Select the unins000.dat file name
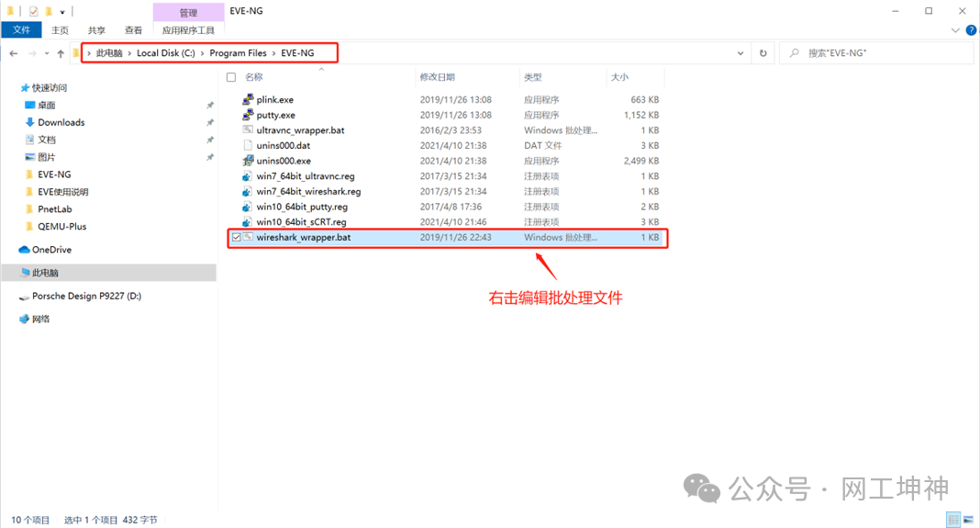Screen dimensions: 980x528 284,145
